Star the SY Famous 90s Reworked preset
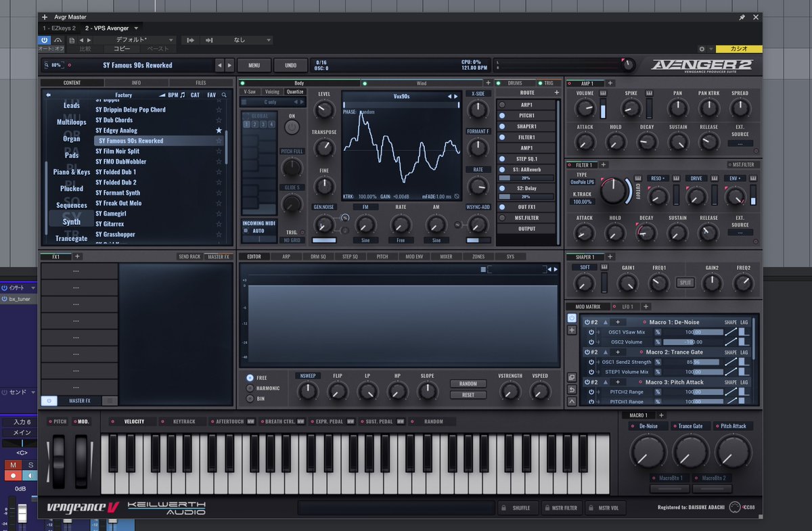The height and width of the screenshot is (531, 812). click(x=219, y=141)
